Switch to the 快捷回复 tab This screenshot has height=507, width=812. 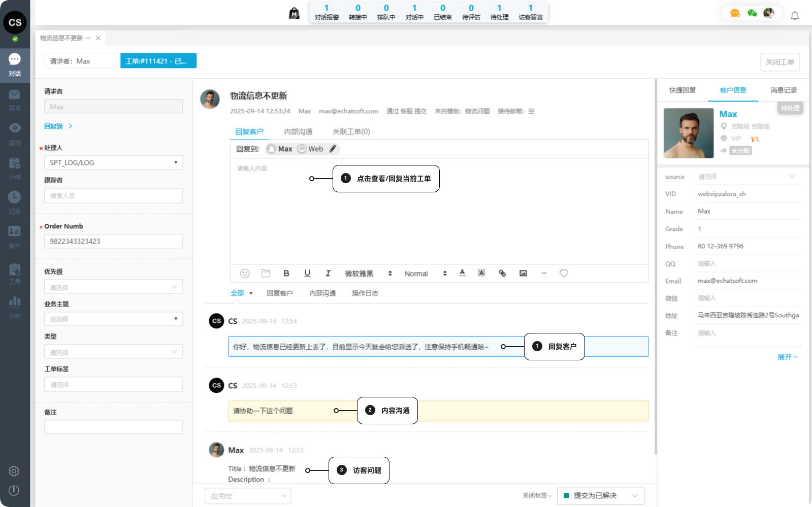682,90
